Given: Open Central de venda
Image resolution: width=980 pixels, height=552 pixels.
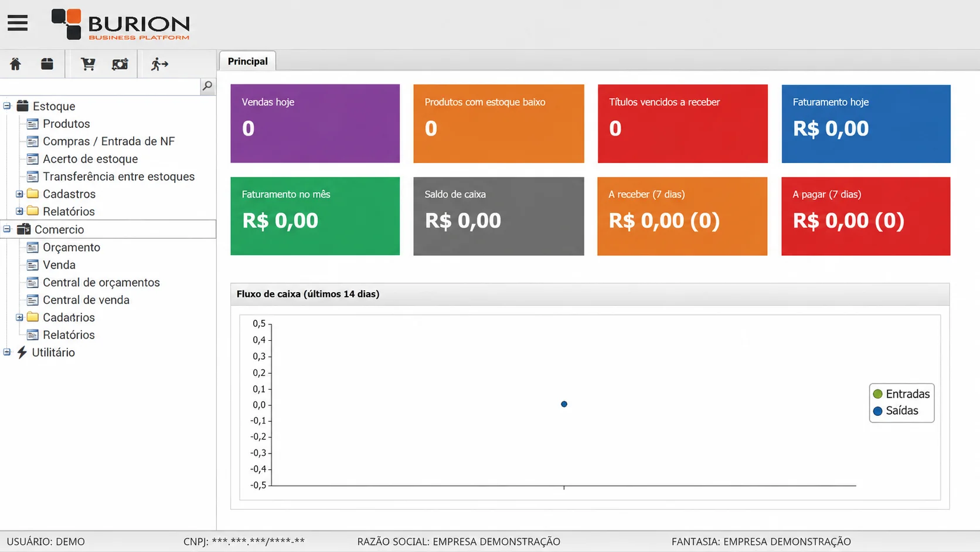Looking at the screenshot, I should (x=86, y=300).
